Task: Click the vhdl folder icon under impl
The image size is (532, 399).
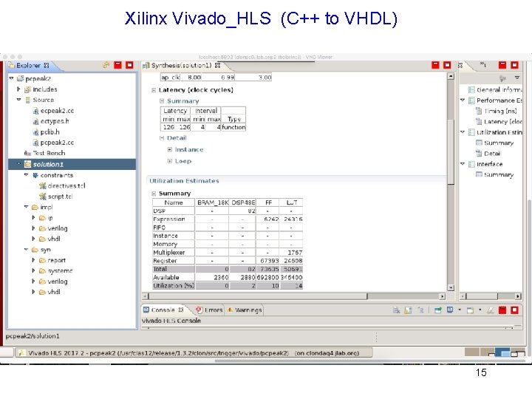Action: (x=42, y=239)
